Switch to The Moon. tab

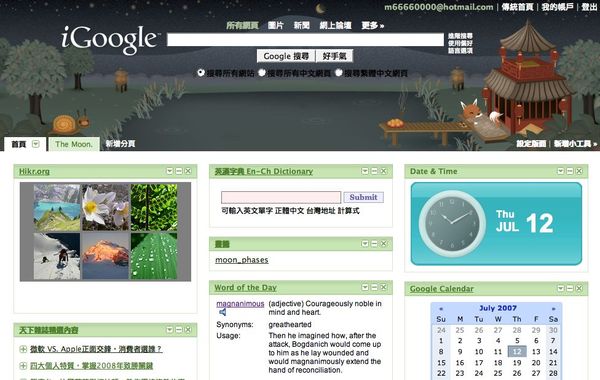click(x=74, y=144)
